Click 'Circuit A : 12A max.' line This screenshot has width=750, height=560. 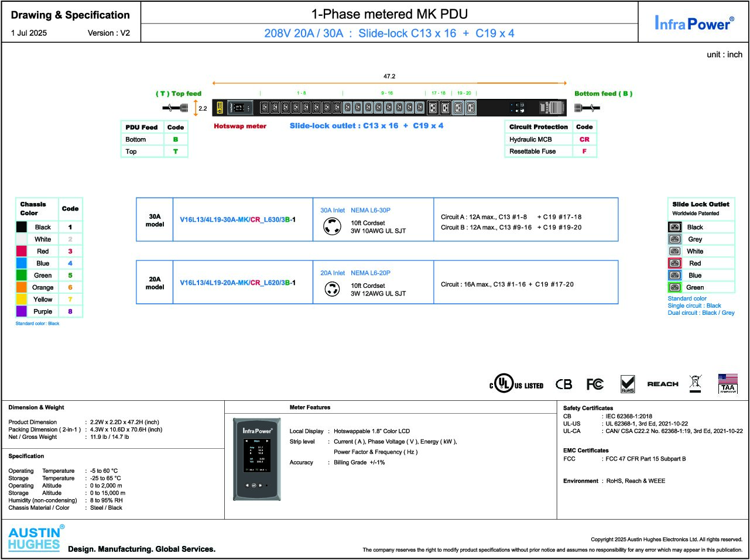pyautogui.click(x=511, y=217)
